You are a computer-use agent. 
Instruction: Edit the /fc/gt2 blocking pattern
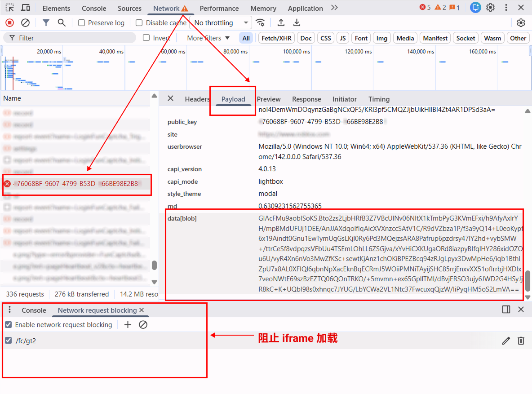click(x=506, y=340)
